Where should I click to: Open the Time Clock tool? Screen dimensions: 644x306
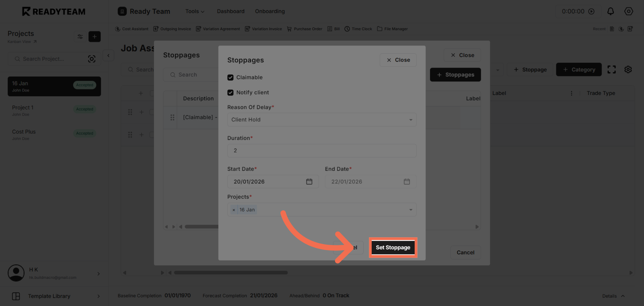(358, 29)
